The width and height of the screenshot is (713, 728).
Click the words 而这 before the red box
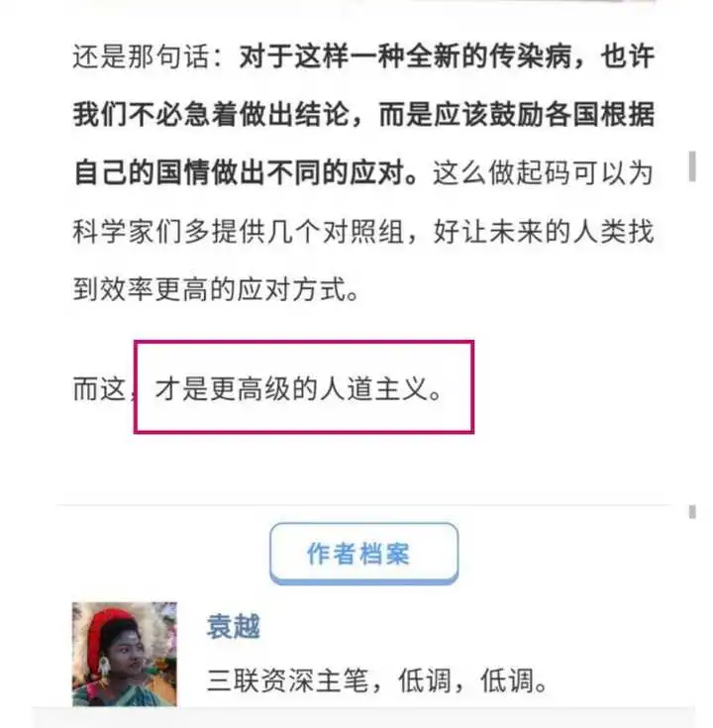(x=99, y=388)
